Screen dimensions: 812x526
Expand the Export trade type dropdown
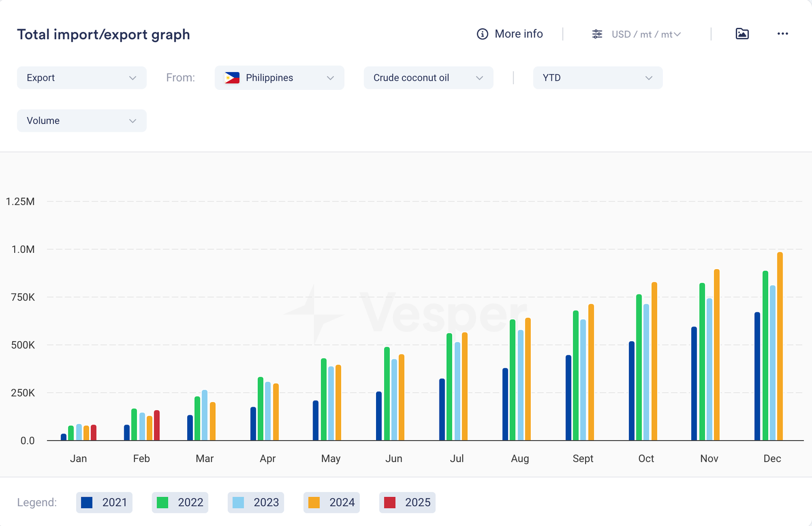tap(82, 78)
